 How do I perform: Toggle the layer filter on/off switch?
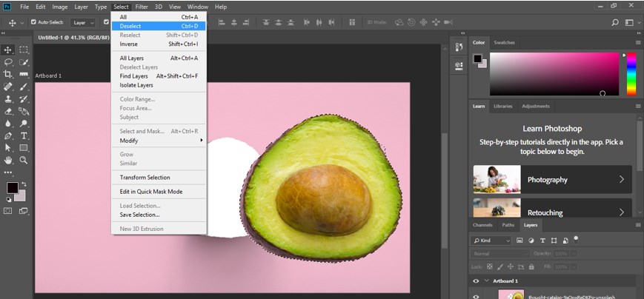click(x=576, y=238)
